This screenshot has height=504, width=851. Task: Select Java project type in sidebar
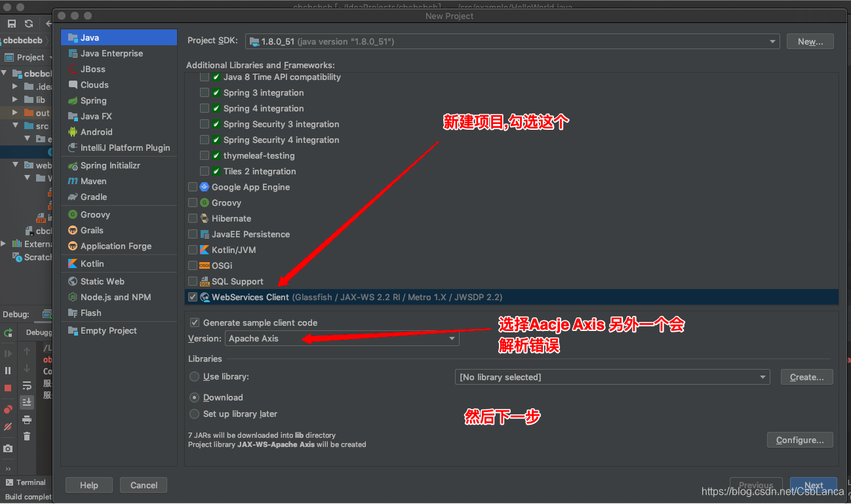coord(119,37)
